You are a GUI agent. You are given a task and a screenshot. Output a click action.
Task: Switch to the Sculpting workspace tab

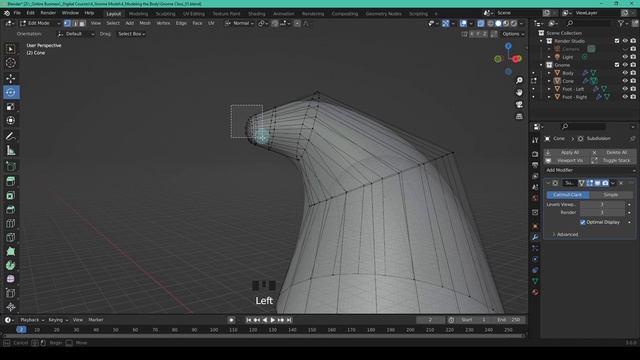click(166, 13)
